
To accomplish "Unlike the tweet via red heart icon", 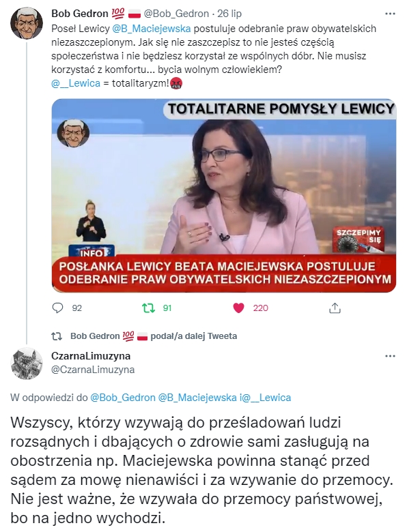I will (238, 308).
